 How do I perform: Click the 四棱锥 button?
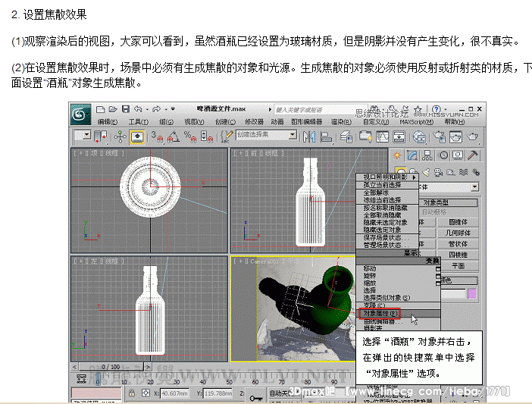pyautogui.click(x=458, y=255)
